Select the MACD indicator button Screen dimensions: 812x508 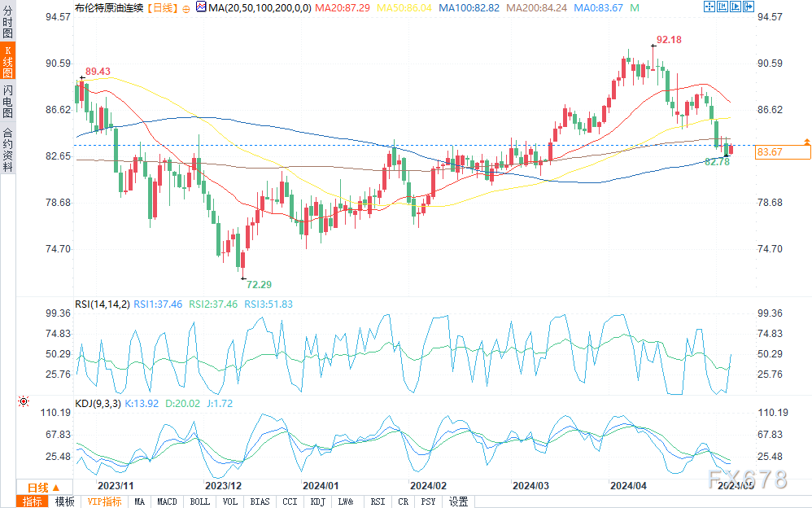point(167,501)
